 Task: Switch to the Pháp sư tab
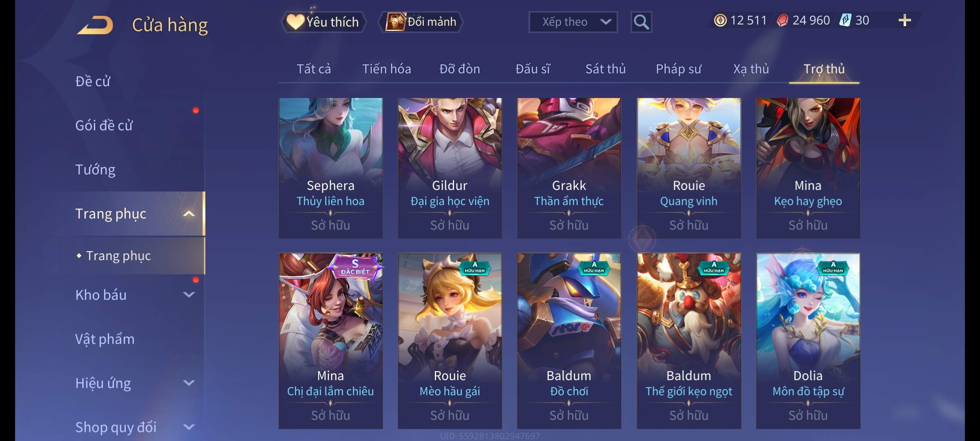coord(678,69)
